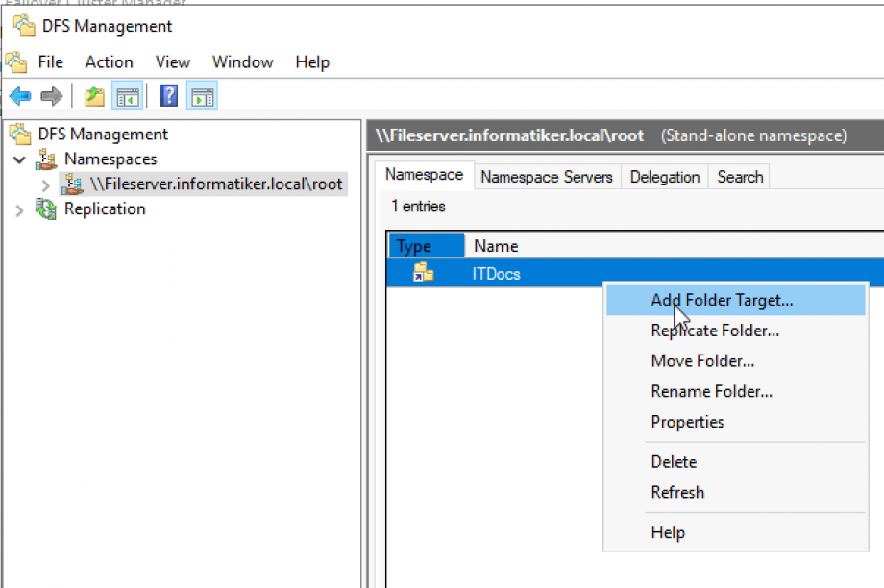Open the Search tab

pyautogui.click(x=739, y=177)
